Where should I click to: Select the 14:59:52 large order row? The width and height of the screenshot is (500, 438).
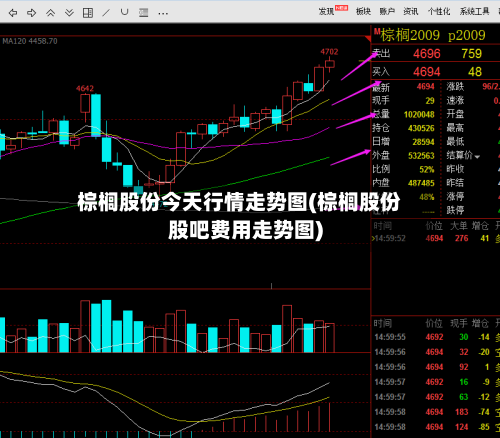point(436,238)
